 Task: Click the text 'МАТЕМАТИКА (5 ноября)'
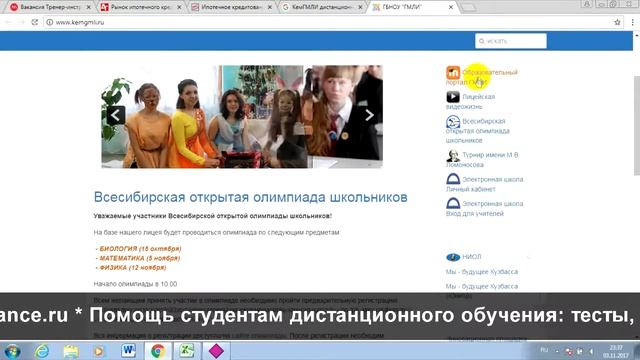pyautogui.click(x=140, y=258)
